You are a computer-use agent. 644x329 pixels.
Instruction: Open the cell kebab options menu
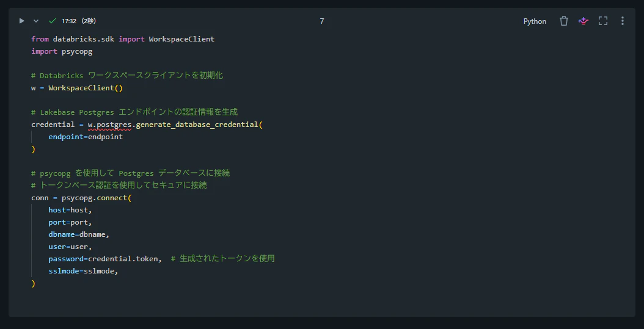tap(623, 21)
